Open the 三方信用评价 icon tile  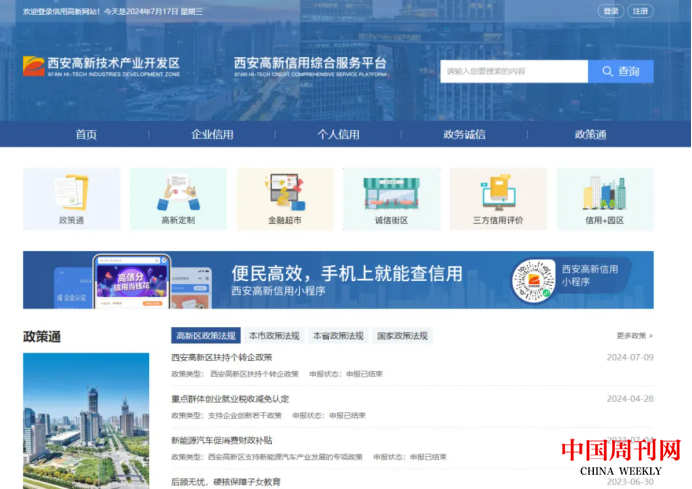498,198
